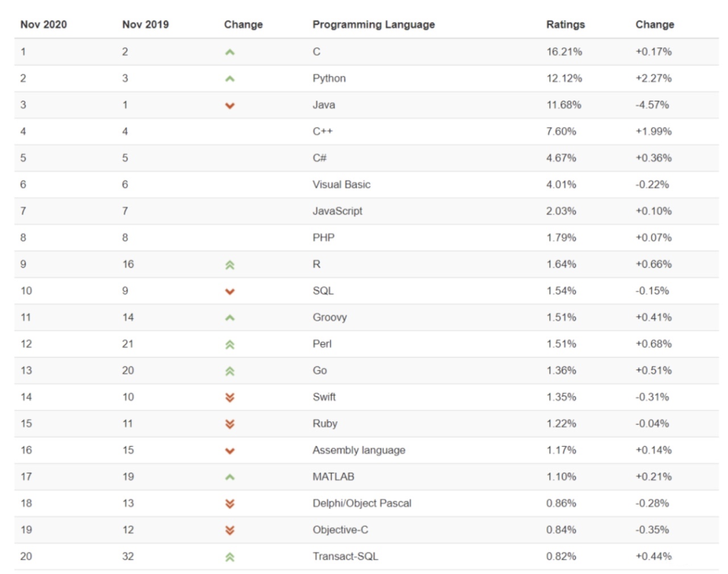This screenshot has width=728, height=574.
Task: Click the green up arrow beside Python
Action: (229, 79)
